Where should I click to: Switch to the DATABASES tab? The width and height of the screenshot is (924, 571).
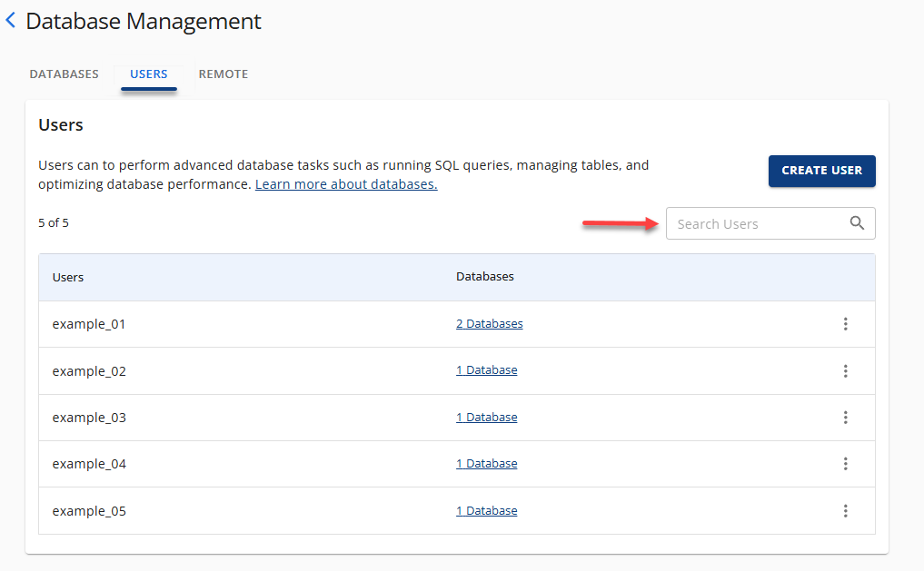(x=64, y=74)
